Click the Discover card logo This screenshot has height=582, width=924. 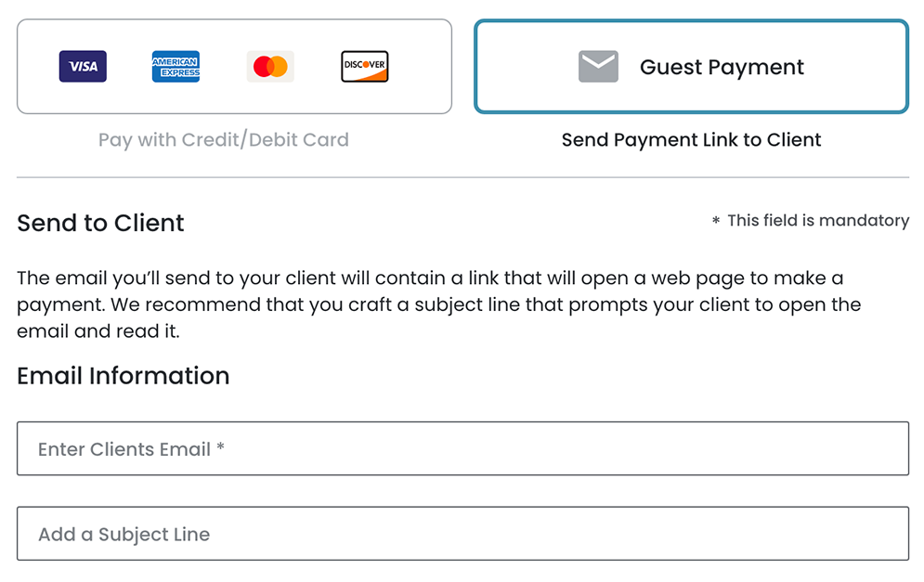[x=365, y=67]
